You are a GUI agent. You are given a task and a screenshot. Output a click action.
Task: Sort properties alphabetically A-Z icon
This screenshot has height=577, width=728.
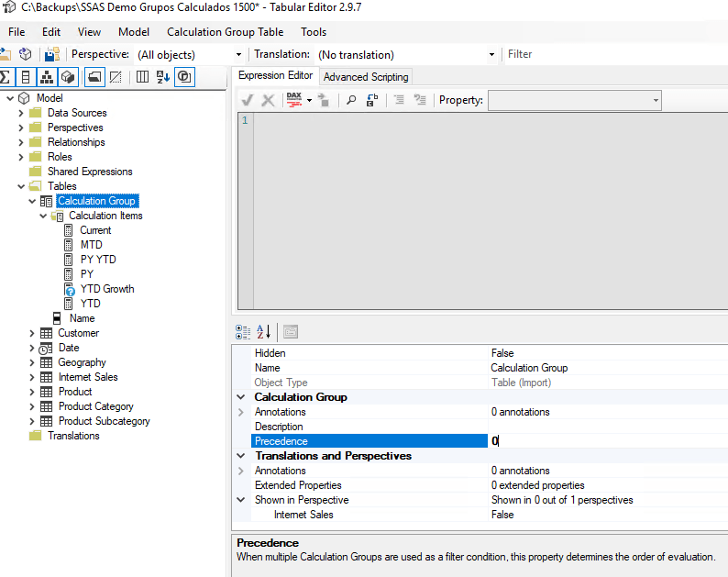pos(263,332)
